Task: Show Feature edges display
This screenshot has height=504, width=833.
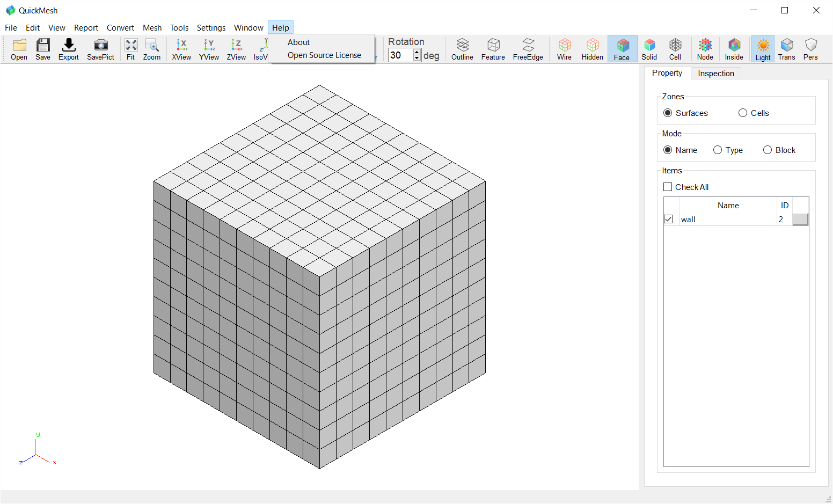Action: coord(493,49)
